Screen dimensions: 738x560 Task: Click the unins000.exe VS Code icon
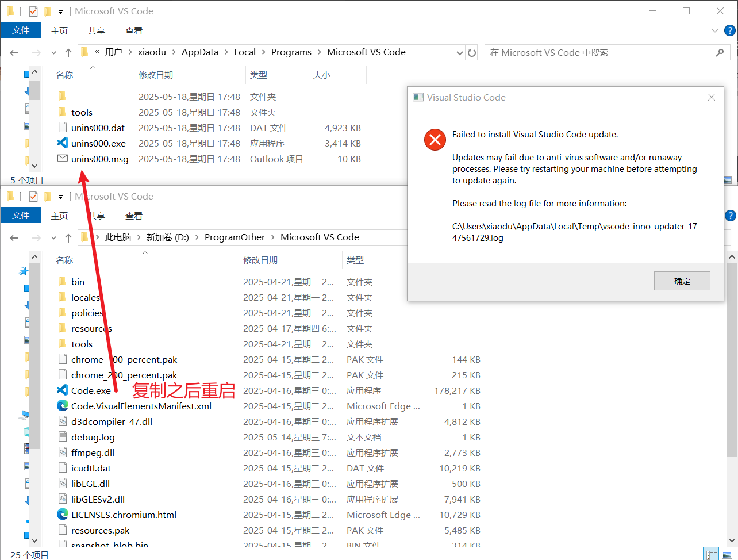point(63,143)
